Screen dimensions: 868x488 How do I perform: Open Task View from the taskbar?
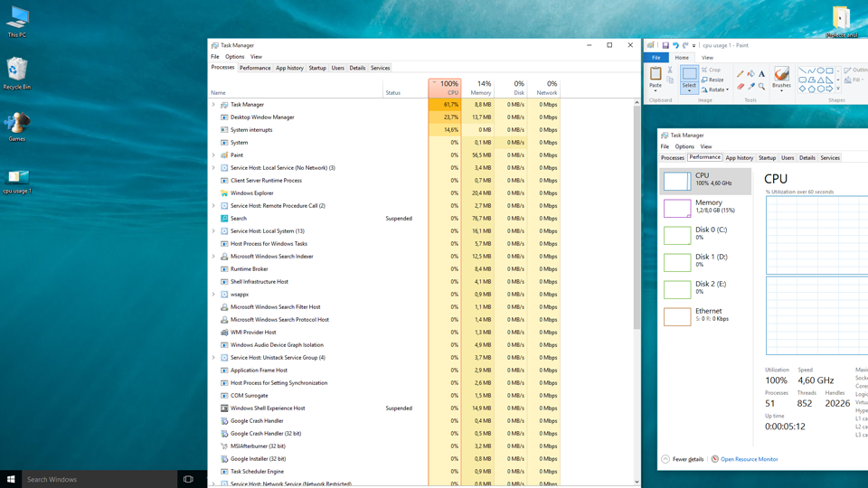point(188,479)
